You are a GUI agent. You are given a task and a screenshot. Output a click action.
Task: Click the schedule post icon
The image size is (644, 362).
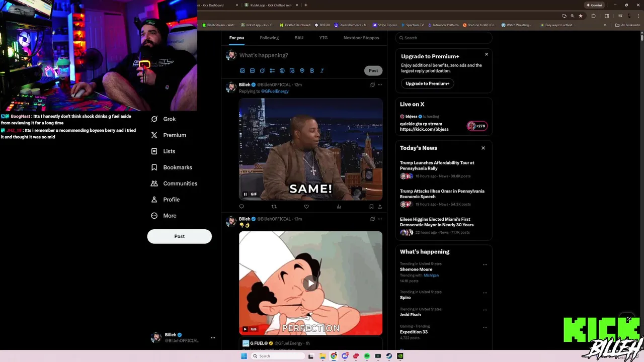pyautogui.click(x=292, y=71)
